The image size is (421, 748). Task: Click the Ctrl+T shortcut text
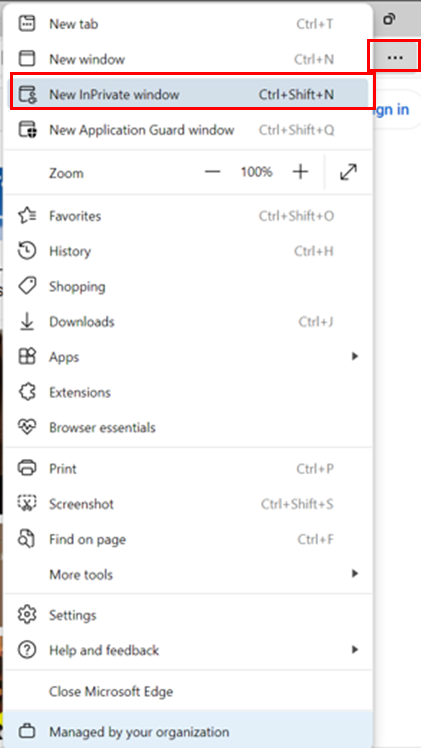click(315, 24)
